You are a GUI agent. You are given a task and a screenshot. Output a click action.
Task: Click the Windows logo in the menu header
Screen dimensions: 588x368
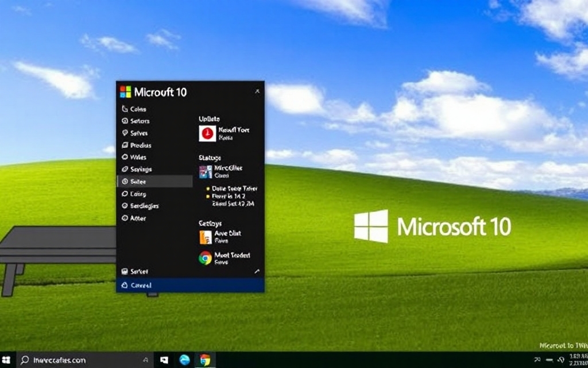(126, 91)
